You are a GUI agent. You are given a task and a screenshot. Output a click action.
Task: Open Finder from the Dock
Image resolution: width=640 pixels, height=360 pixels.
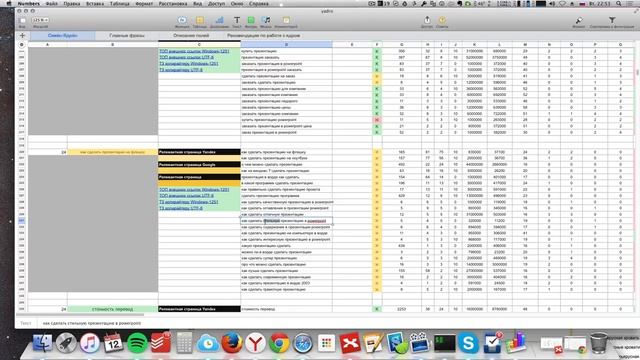tap(42, 343)
